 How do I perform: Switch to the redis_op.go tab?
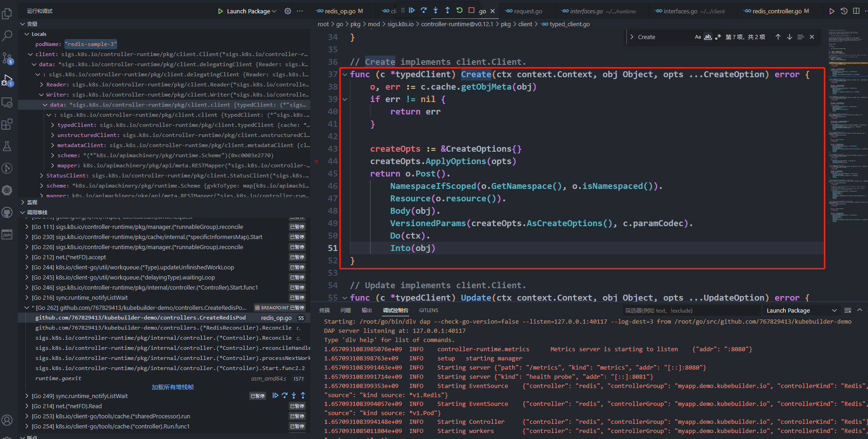(340, 11)
